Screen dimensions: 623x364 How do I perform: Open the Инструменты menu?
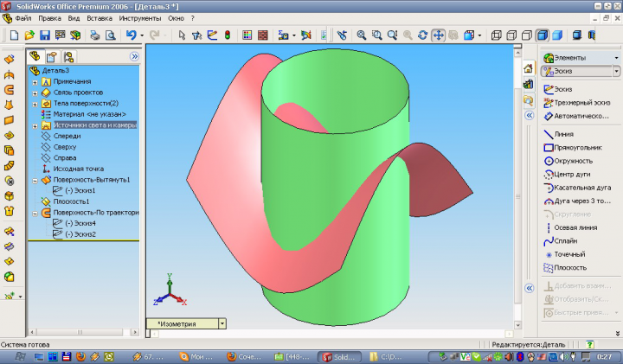140,18
